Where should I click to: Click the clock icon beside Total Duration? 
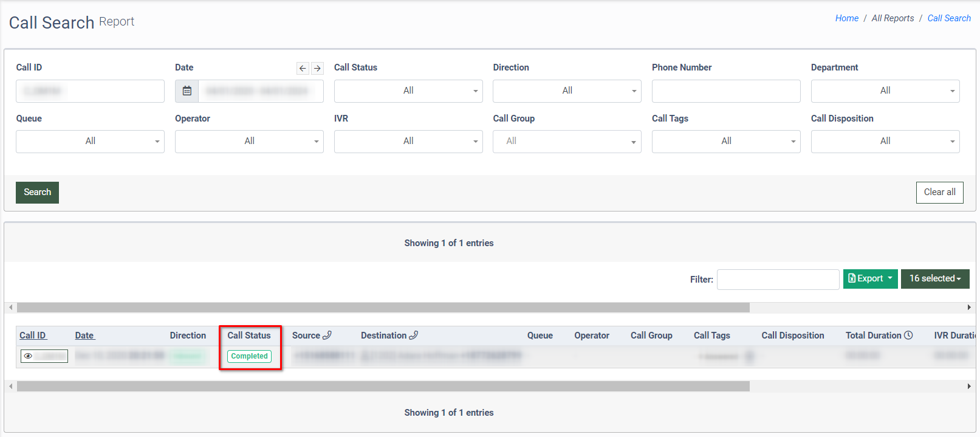(x=908, y=335)
